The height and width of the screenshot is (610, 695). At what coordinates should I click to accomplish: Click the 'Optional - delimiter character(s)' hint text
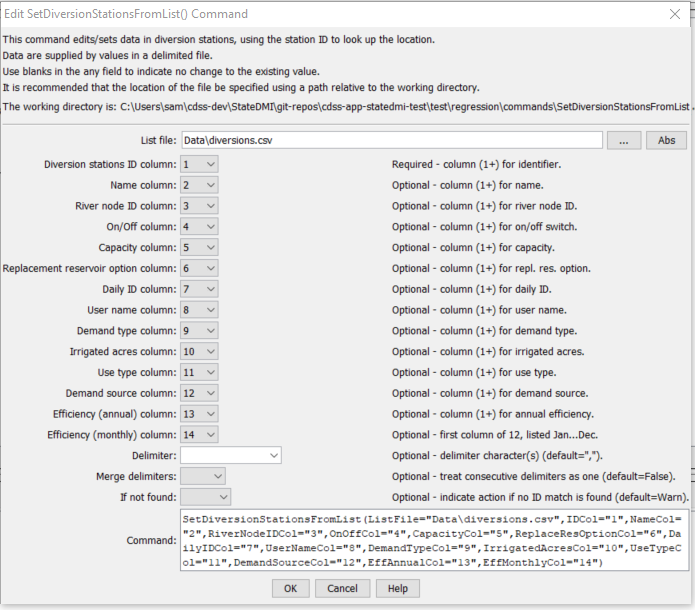click(x=497, y=456)
